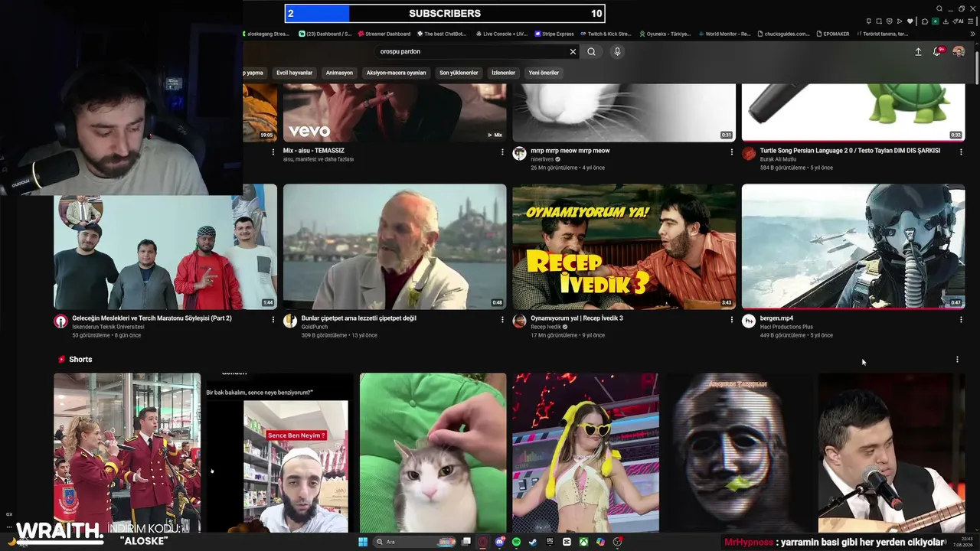Open the Short with cat being petted
Screen dimensions: 980x551
point(433,452)
